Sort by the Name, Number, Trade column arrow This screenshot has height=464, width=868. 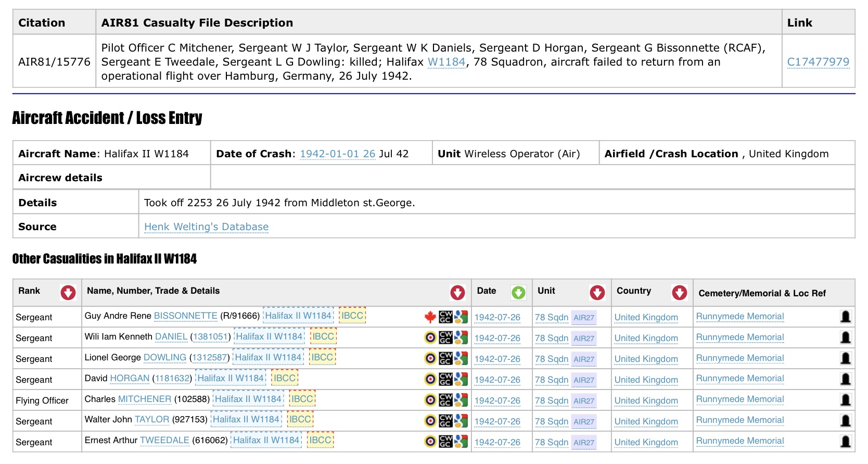click(x=457, y=293)
